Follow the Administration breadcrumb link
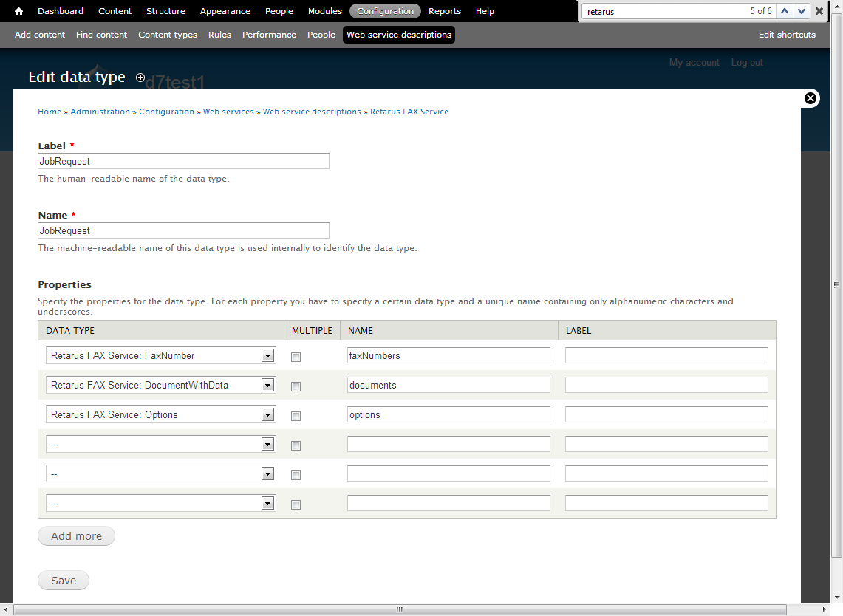This screenshot has height=616, width=843. (x=100, y=112)
